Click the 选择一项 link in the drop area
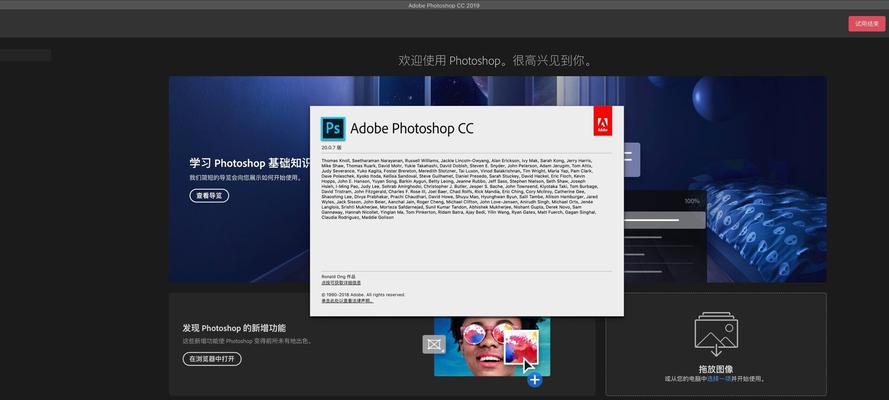 719,378
